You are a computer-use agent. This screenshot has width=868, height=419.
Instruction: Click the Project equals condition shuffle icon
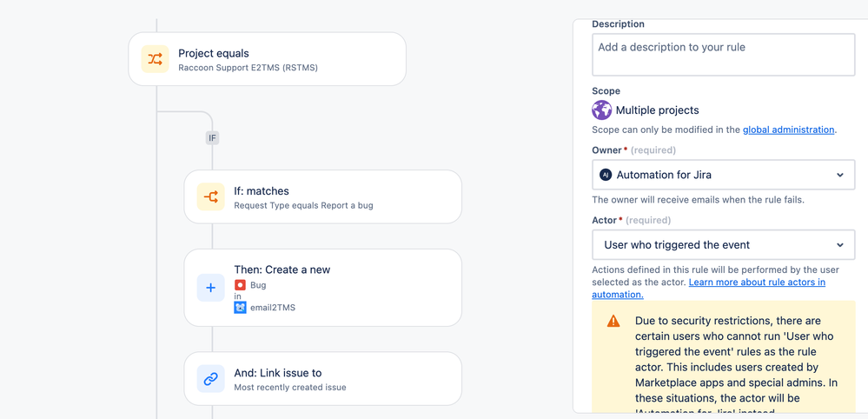point(155,59)
